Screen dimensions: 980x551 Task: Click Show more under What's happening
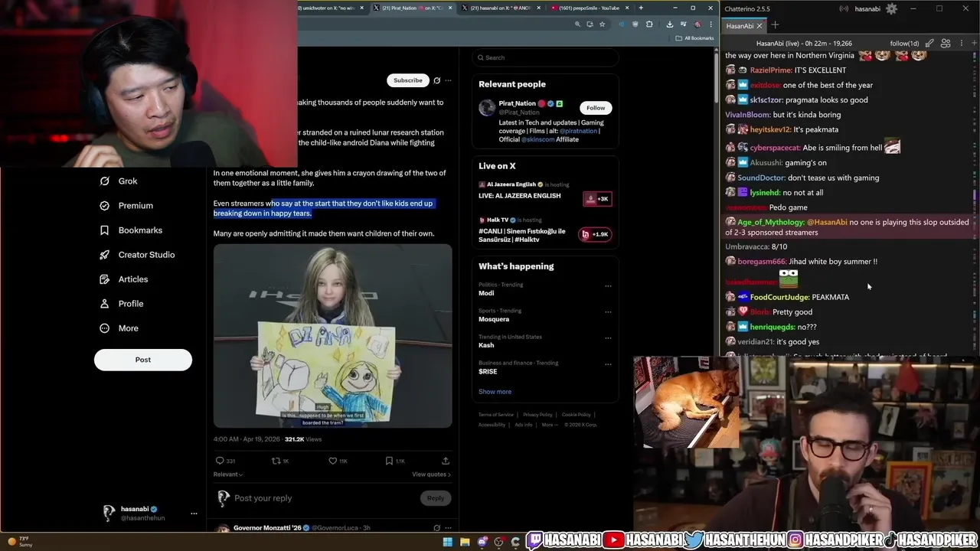point(495,392)
